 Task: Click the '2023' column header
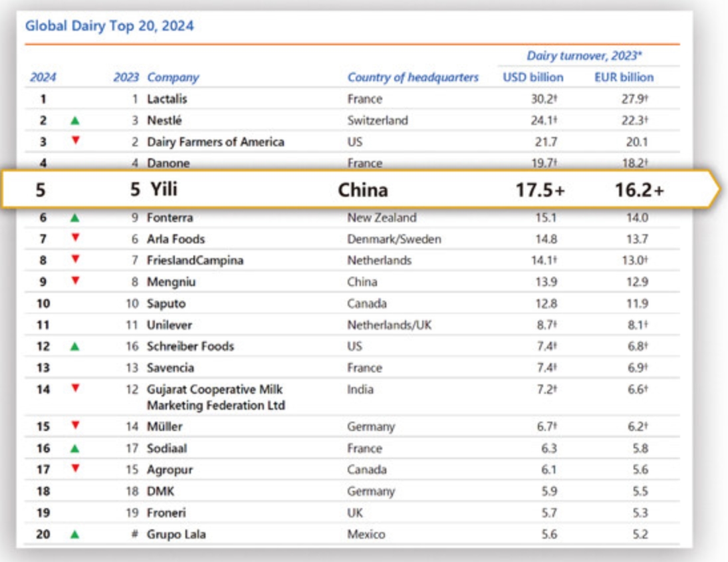tap(126, 77)
